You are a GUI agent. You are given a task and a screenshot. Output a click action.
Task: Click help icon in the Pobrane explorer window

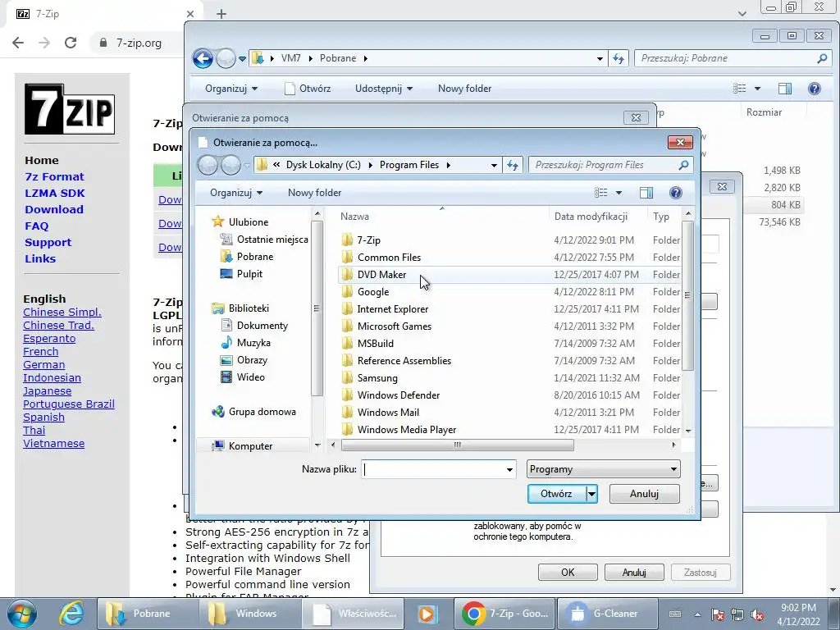(x=814, y=89)
